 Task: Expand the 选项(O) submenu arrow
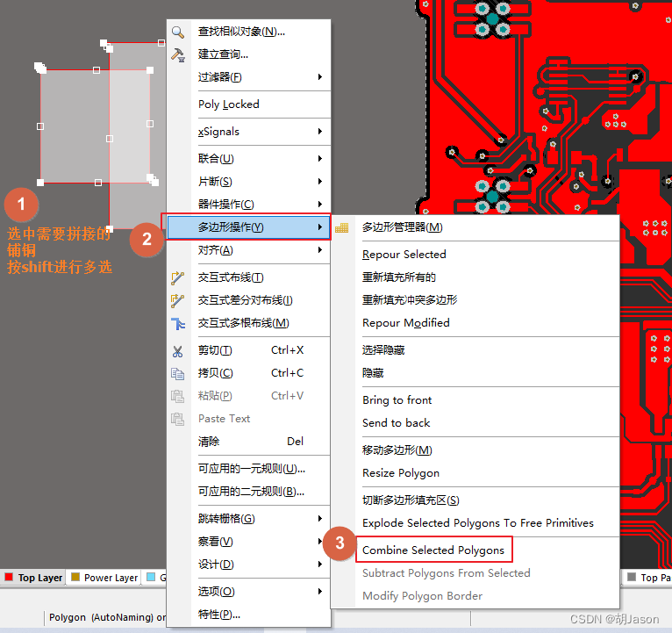pos(319,592)
